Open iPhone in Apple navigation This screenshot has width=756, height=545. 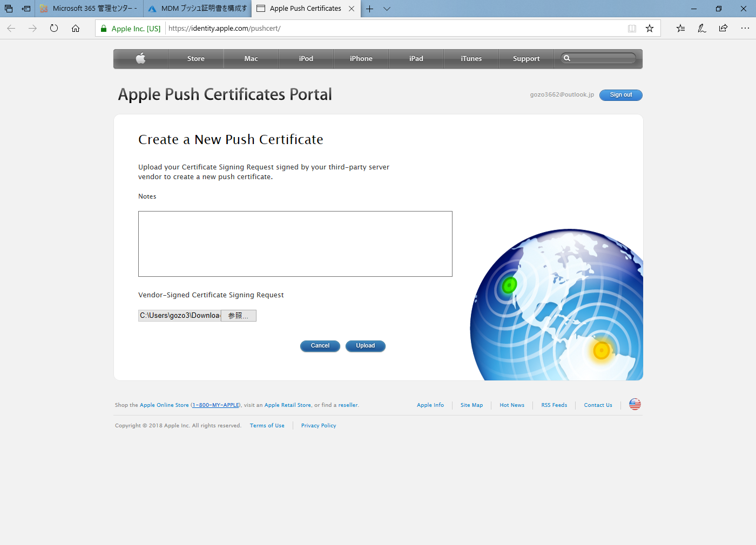tap(361, 59)
